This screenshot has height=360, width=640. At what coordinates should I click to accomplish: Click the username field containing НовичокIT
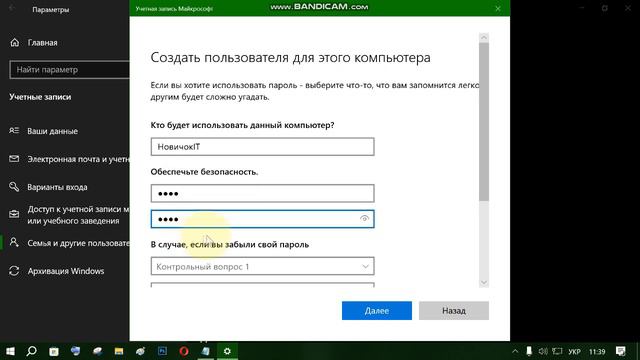pyautogui.click(x=262, y=147)
